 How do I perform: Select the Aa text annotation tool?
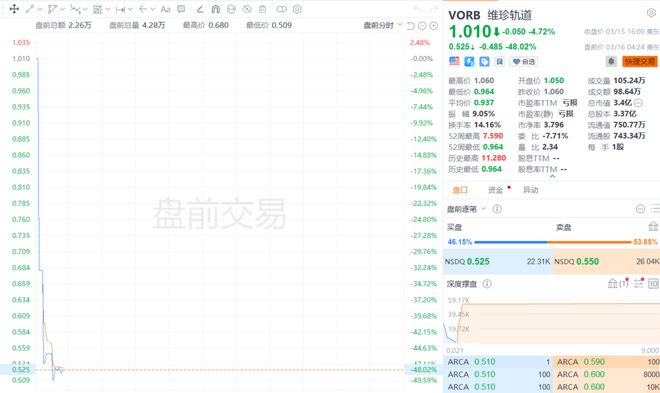coord(165,9)
